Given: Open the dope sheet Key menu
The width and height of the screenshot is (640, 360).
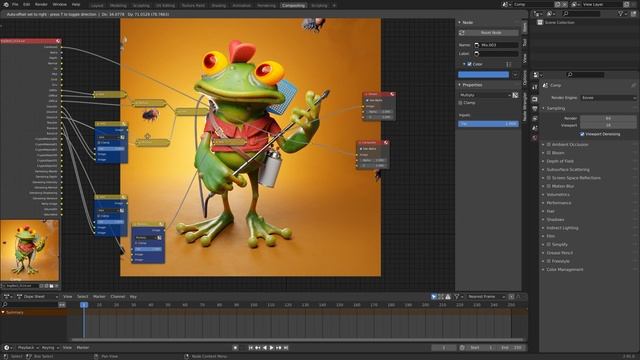Looking at the screenshot, I should 133,297.
